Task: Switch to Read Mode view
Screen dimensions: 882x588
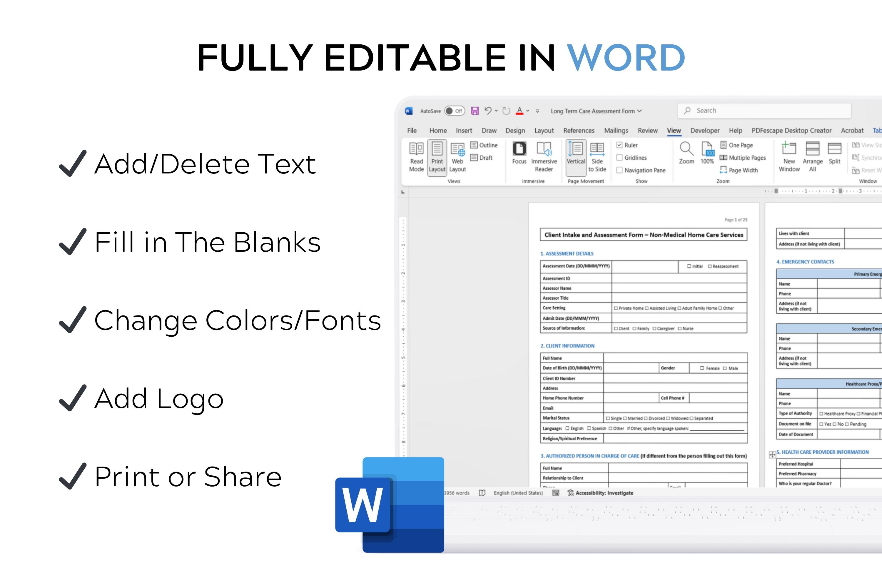Action: 416,157
